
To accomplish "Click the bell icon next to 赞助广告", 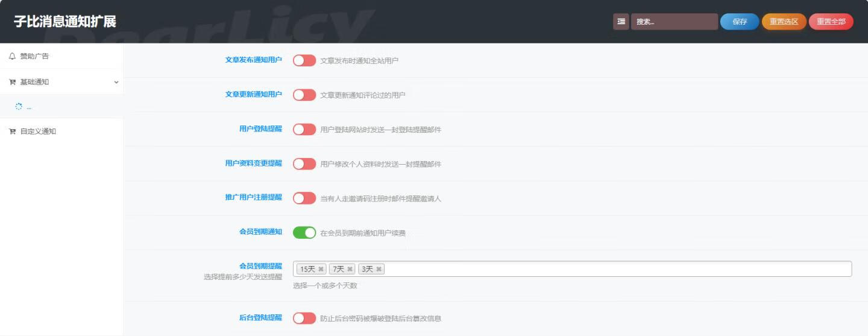I will (x=12, y=56).
